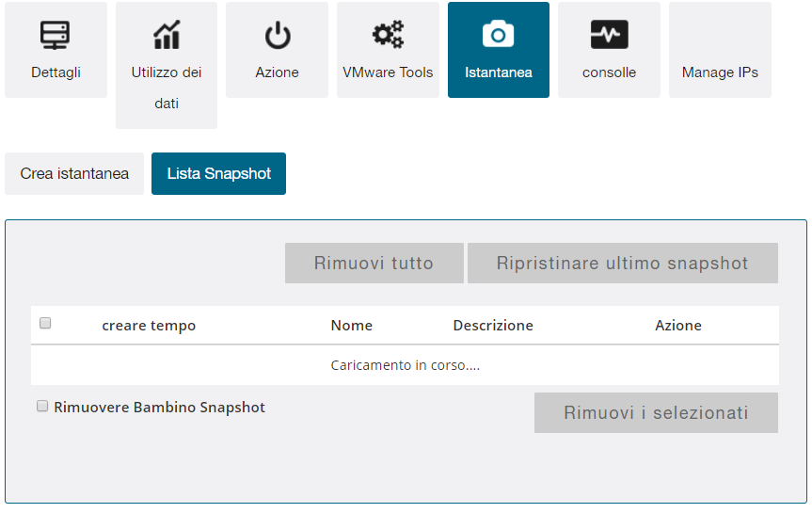
Task: Select the VMware Tools gears icon
Action: 388,36
